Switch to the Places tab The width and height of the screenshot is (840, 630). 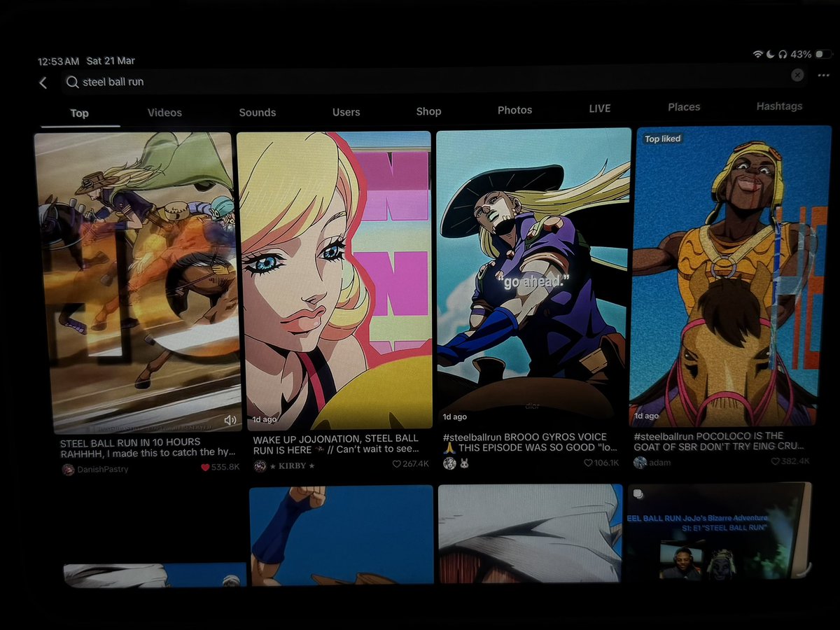tap(684, 107)
